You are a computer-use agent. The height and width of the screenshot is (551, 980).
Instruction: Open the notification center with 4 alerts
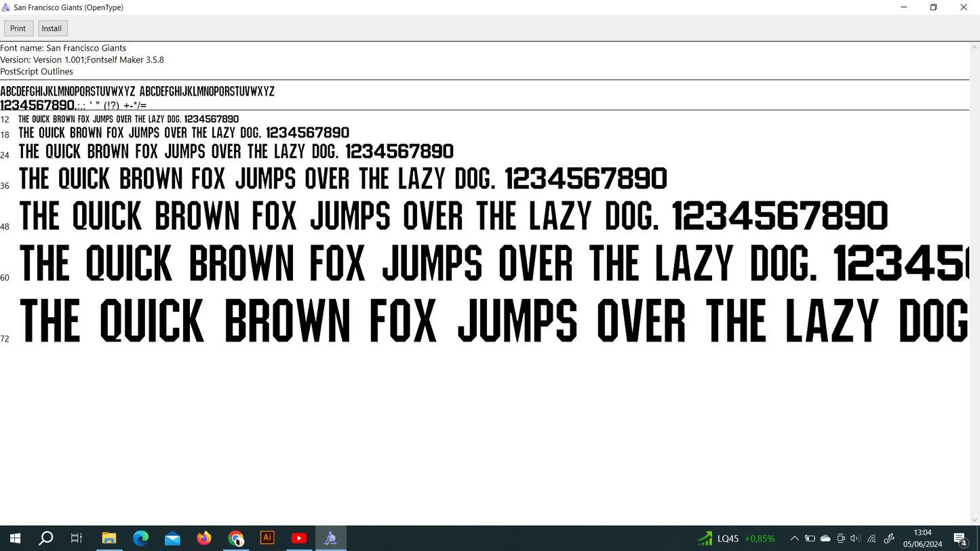tap(960, 539)
